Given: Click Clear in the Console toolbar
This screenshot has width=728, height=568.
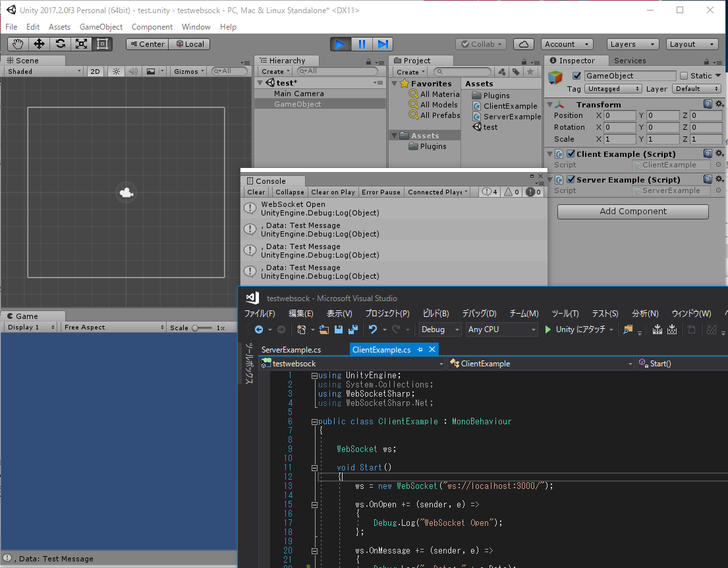Looking at the screenshot, I should [x=256, y=192].
